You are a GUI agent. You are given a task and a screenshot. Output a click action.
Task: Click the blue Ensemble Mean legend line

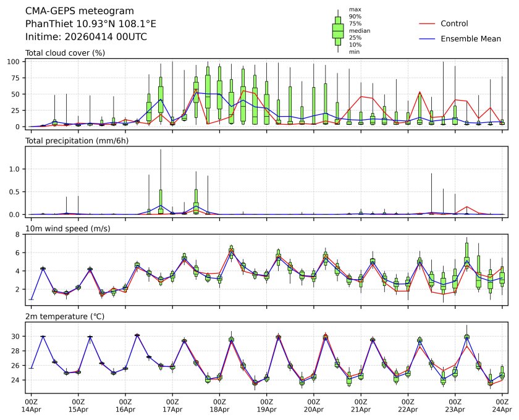click(x=429, y=39)
